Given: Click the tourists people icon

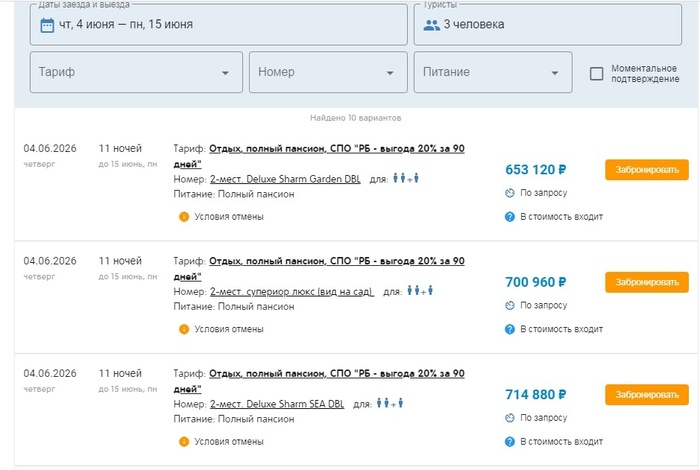Looking at the screenshot, I should 431,24.
